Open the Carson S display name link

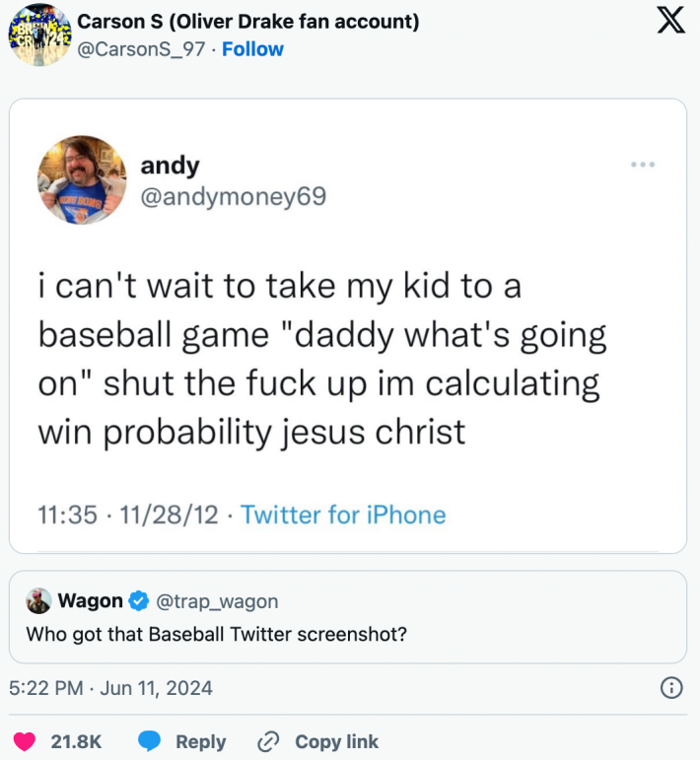247,22
